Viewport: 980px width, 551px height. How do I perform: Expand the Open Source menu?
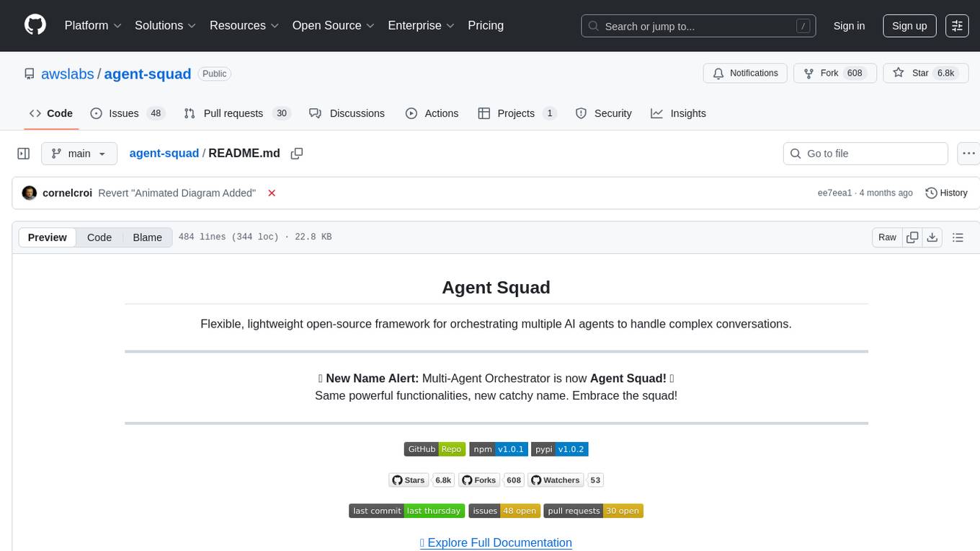pyautogui.click(x=334, y=25)
